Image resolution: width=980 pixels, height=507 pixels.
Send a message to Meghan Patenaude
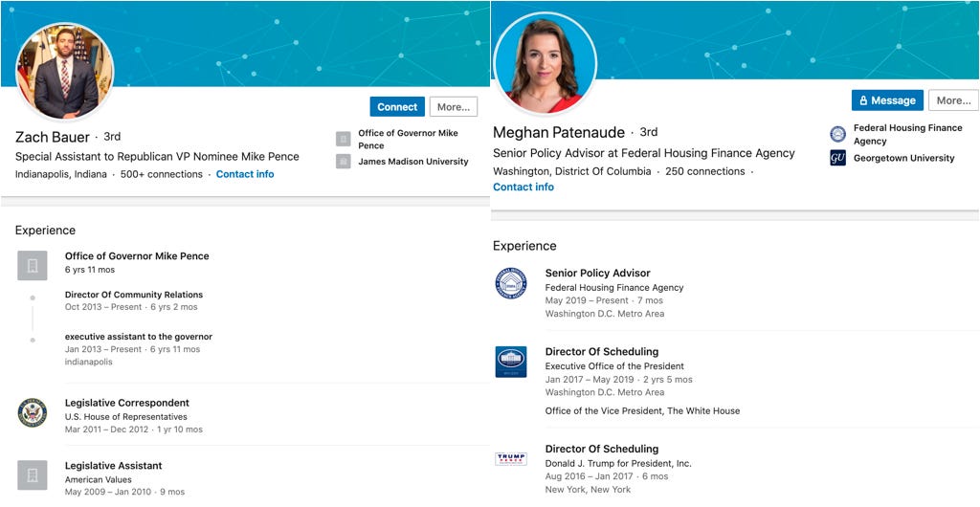[x=887, y=100]
